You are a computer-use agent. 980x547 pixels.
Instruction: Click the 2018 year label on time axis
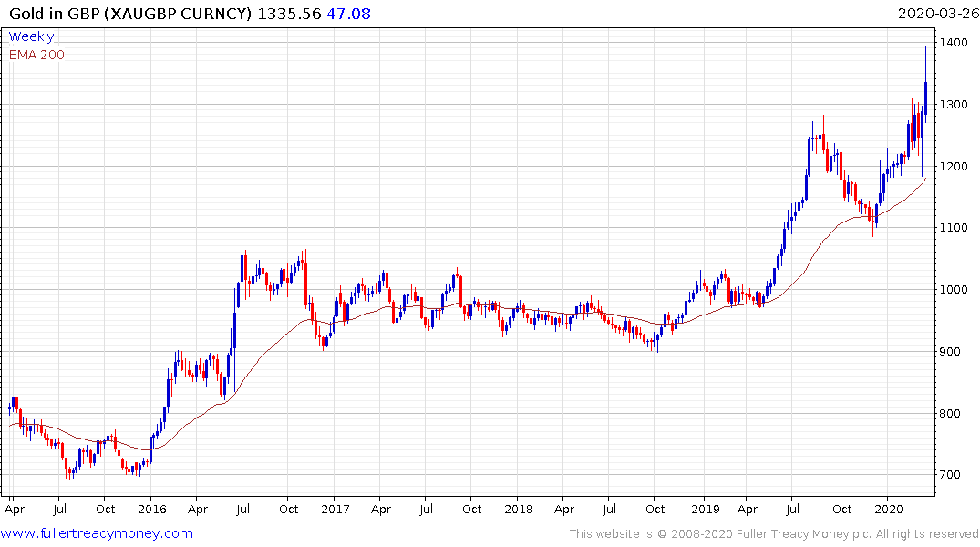click(x=518, y=509)
